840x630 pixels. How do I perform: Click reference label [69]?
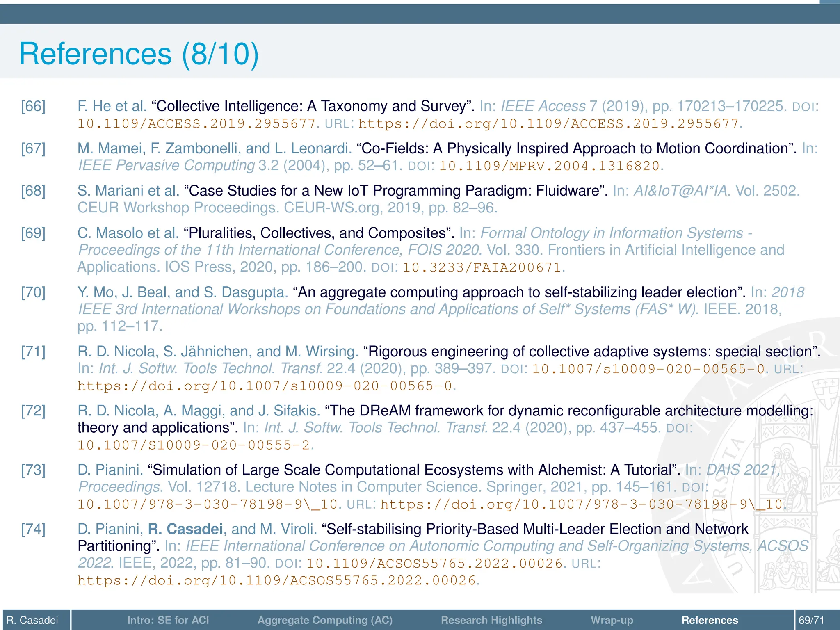tap(33, 233)
